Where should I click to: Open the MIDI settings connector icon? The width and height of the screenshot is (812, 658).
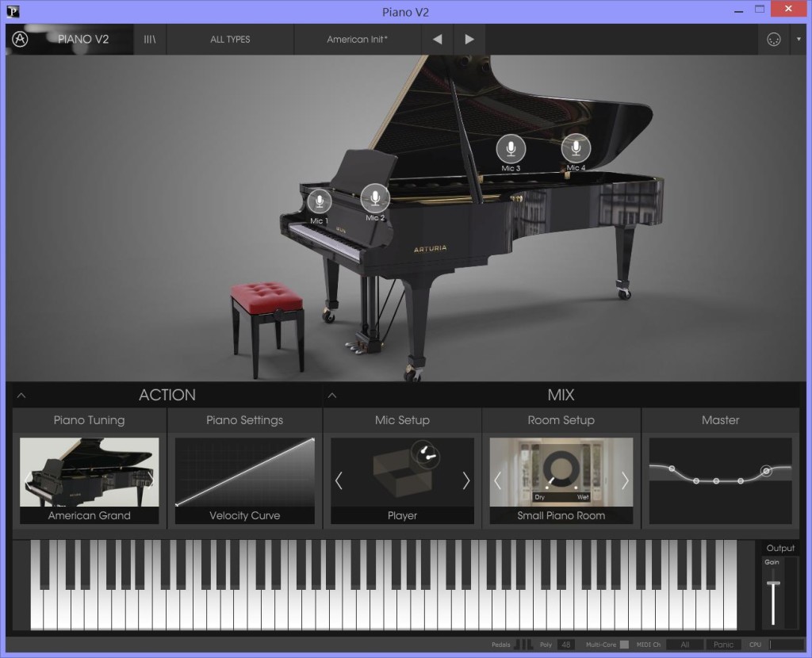point(774,40)
